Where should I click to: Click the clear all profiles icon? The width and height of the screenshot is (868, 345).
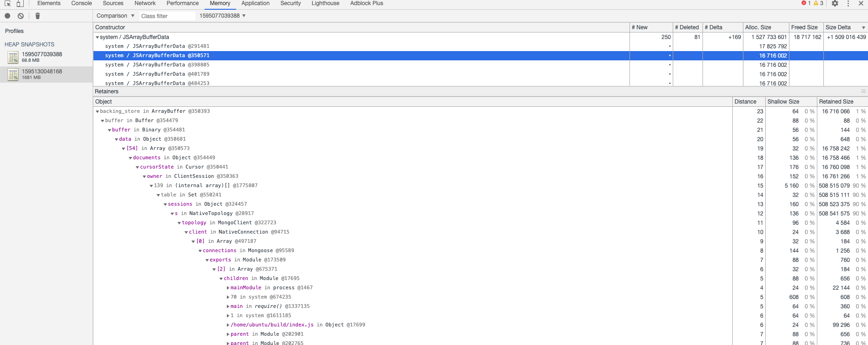[20, 16]
